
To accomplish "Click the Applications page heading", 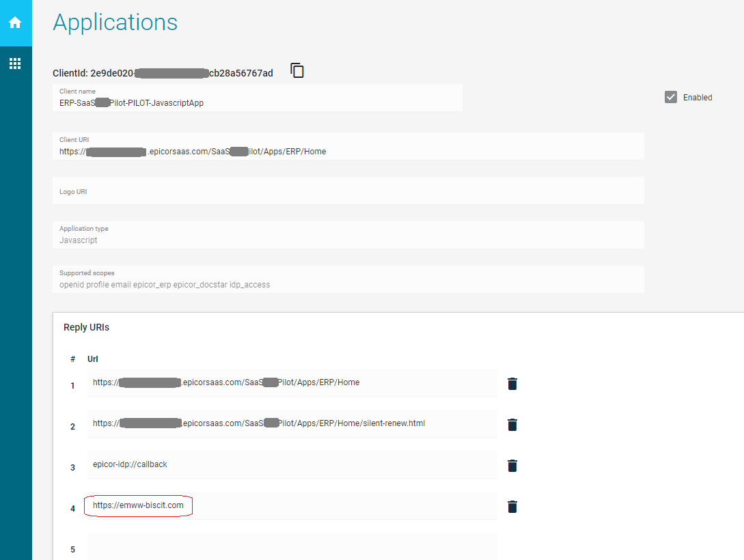I will 115,23.
